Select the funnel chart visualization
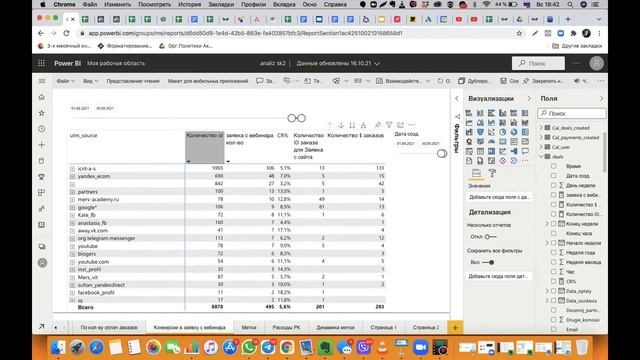Viewport: 640px width, 360px height. 480,132
